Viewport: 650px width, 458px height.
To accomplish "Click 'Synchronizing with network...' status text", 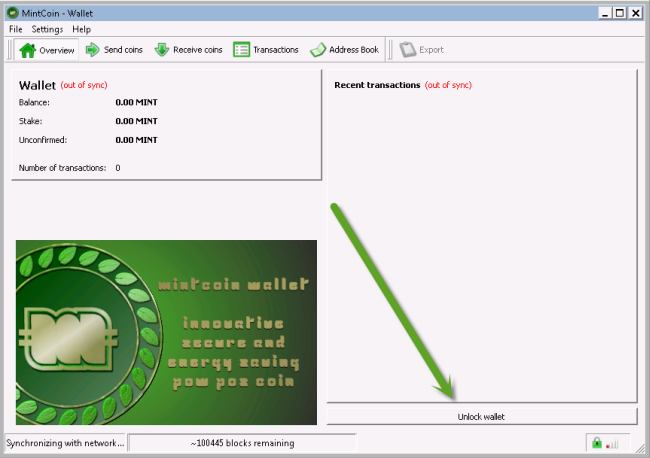I will point(65,443).
